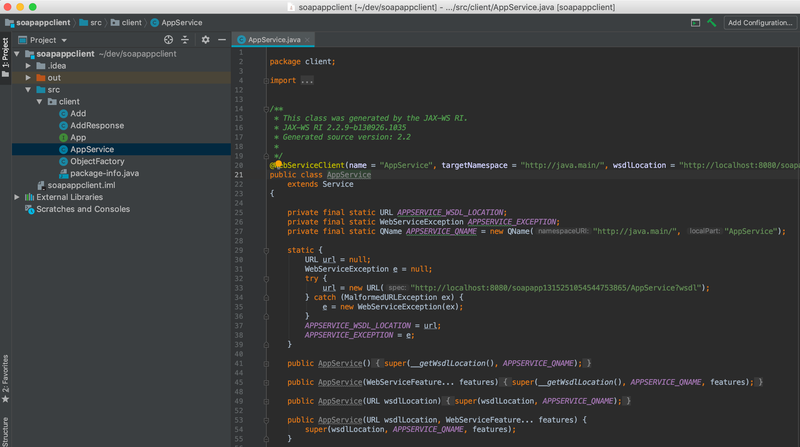
Task: Click the fold marker on line 41 constructor
Action: pyautogui.click(x=266, y=364)
